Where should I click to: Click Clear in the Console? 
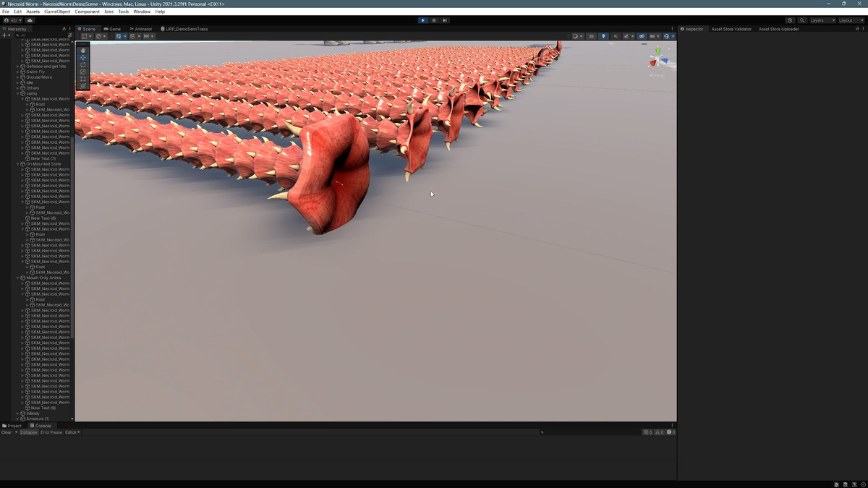pyautogui.click(x=7, y=432)
